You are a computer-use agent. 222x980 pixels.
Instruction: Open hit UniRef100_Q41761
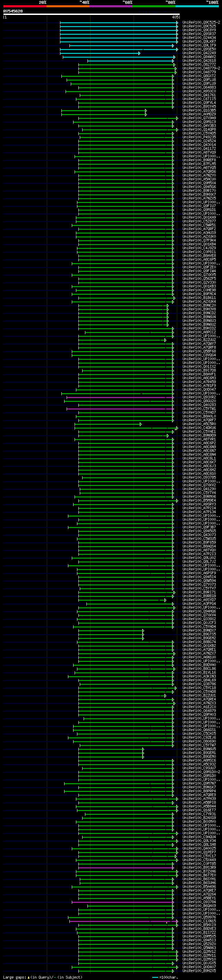pos(199,95)
